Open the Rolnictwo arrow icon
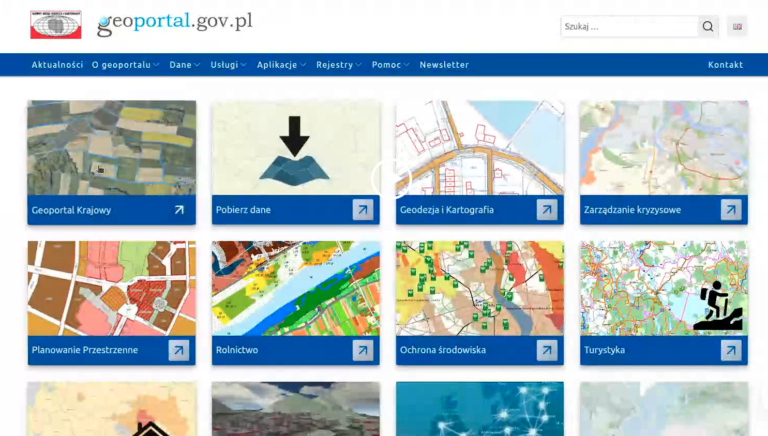The width and height of the screenshot is (768, 436). click(x=363, y=350)
